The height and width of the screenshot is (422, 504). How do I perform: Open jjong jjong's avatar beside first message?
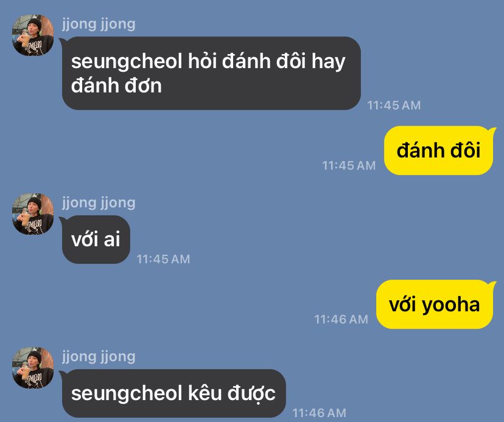33,35
